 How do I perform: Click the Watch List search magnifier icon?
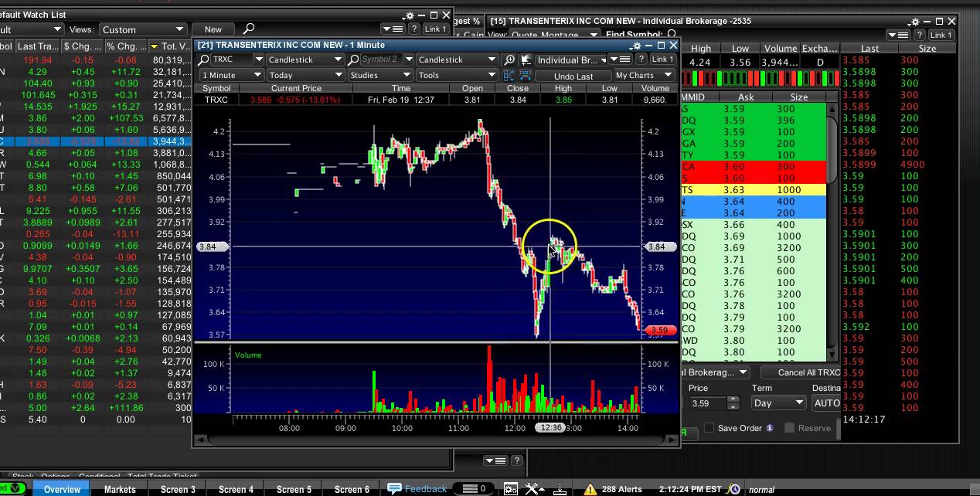(249, 29)
